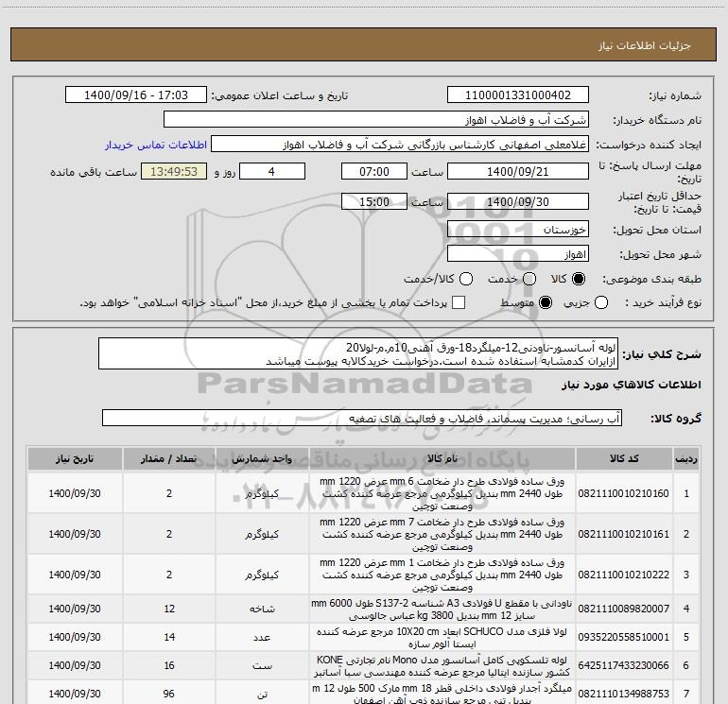Image resolution: width=728 pixels, height=704 pixels.
Task: Tick the Islamic treasury bonds payment checkbox
Action: pos(459,302)
